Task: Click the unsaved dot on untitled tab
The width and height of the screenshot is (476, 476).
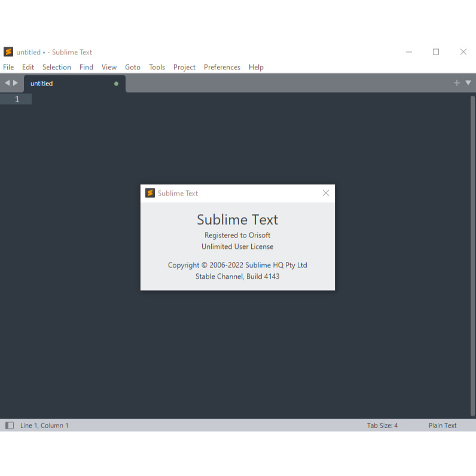Action: [116, 84]
